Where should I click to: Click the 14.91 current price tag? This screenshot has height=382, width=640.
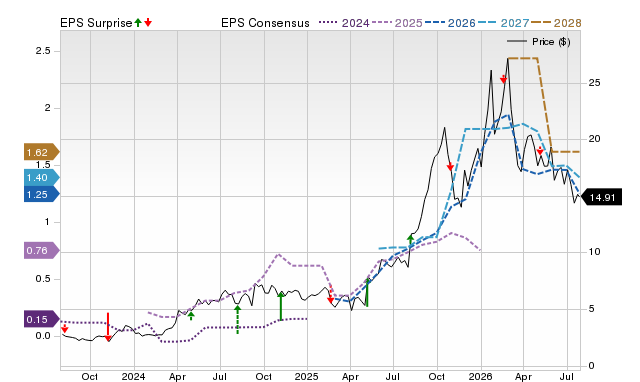tap(601, 198)
